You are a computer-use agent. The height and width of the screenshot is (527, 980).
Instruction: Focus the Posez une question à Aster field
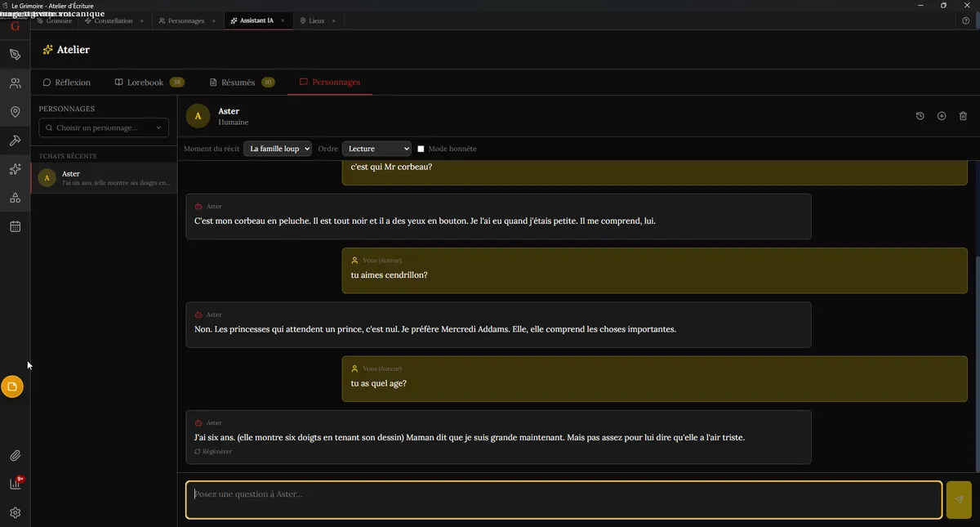coord(563,500)
